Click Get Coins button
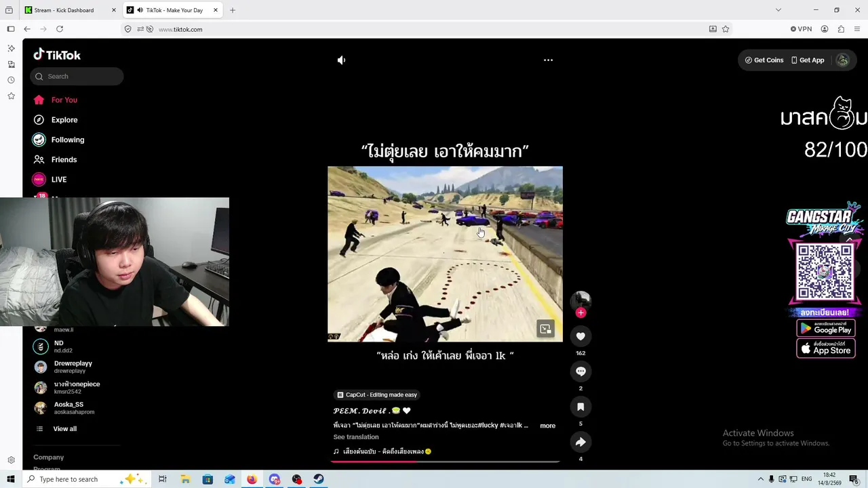Screen dimensions: 868x488 pyautogui.click(x=764, y=60)
